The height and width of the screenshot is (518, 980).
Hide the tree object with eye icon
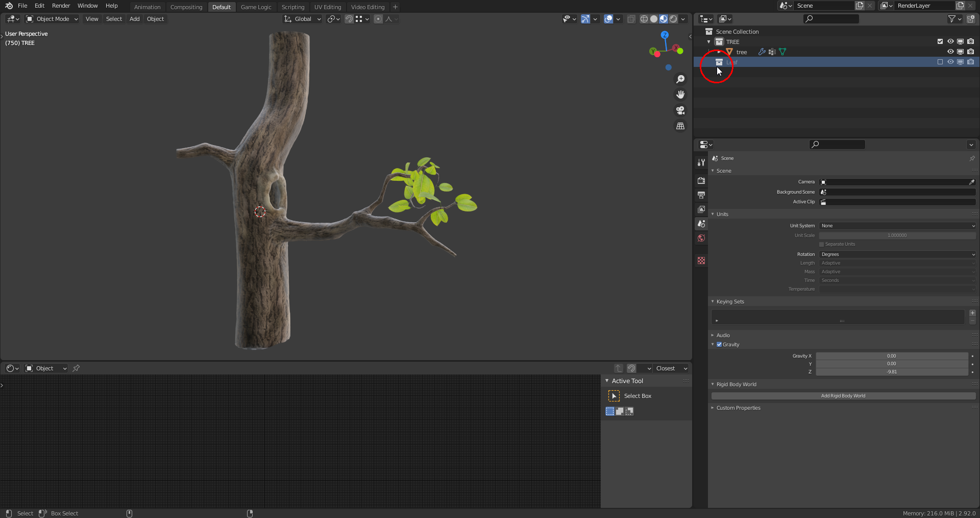(x=950, y=52)
